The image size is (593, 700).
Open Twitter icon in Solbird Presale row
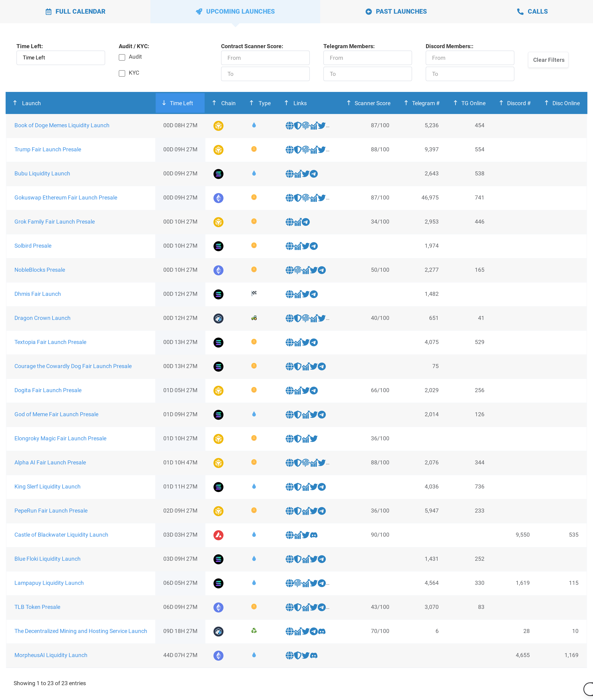306,246
